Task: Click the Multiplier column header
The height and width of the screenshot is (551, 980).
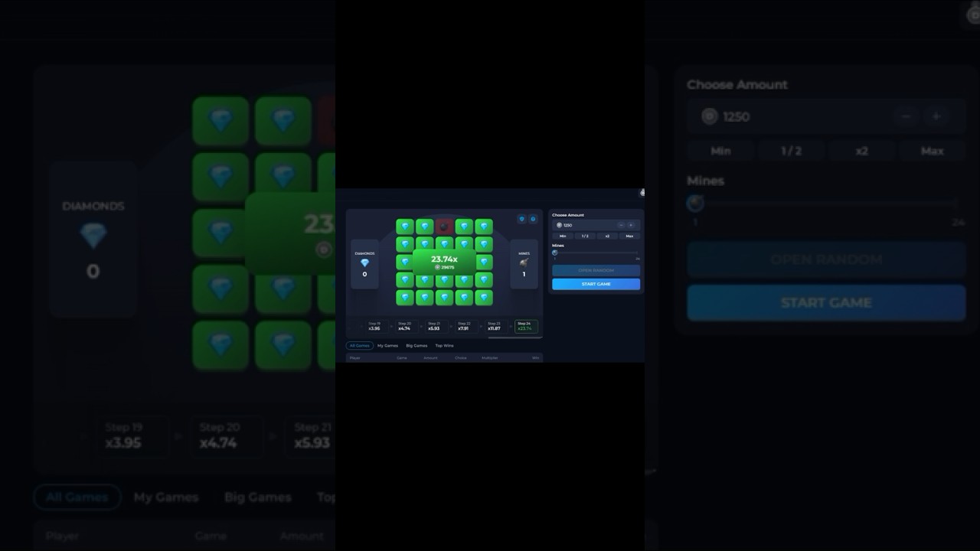Action: pos(490,358)
